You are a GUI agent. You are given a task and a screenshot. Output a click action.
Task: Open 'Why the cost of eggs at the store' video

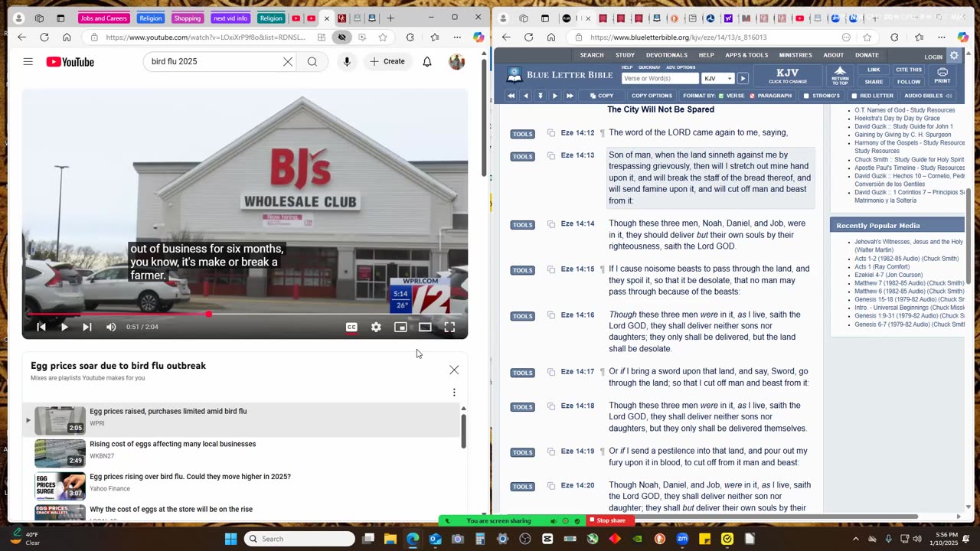point(171,510)
